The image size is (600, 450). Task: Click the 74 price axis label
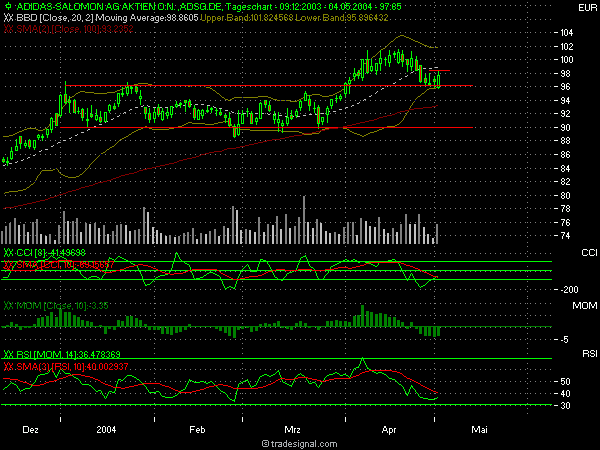tap(565, 236)
